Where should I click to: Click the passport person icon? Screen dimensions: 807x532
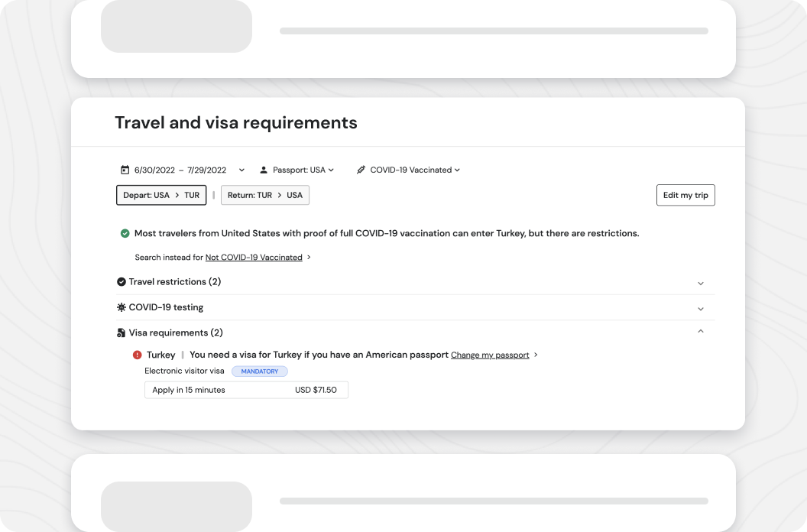tap(264, 170)
